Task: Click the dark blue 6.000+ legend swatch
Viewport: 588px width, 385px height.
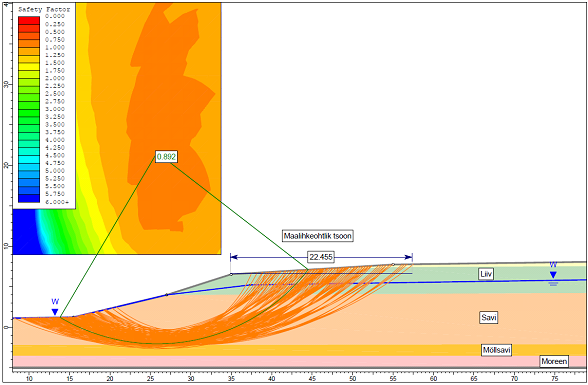Action: 29,198
